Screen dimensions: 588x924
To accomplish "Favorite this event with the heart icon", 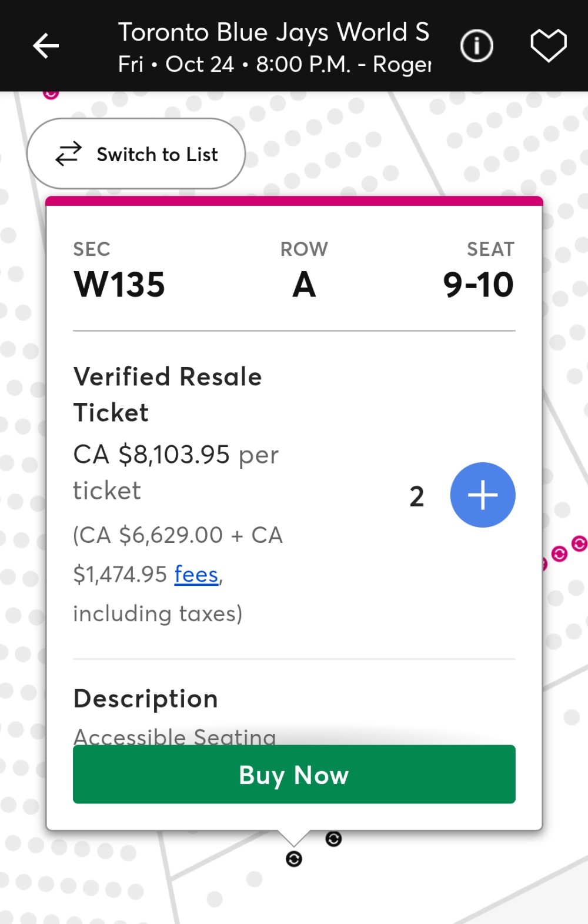I will (548, 46).
